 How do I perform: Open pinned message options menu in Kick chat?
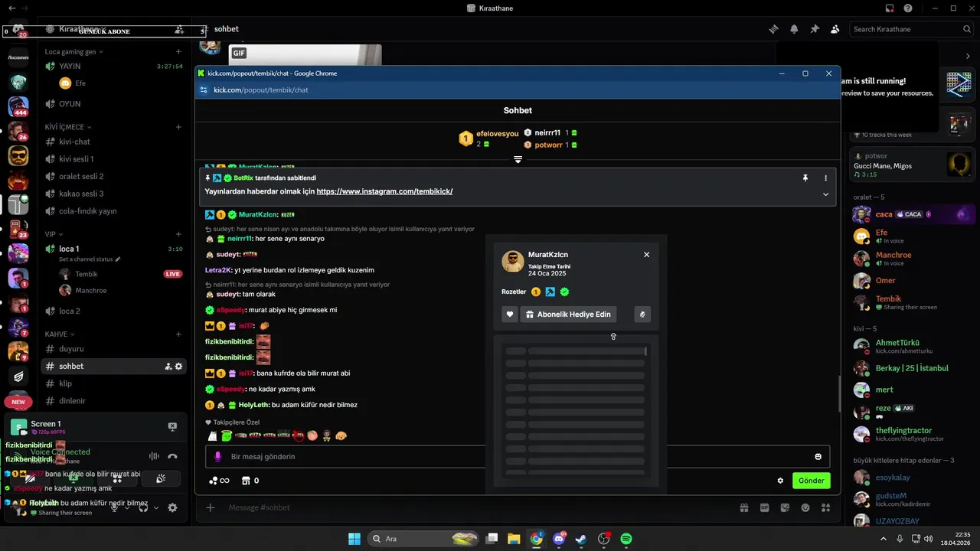pos(825,178)
